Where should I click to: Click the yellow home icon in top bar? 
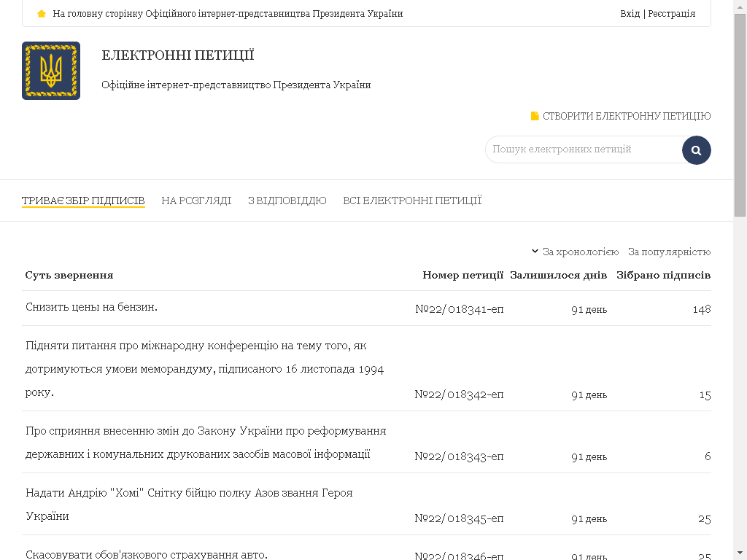(x=42, y=14)
